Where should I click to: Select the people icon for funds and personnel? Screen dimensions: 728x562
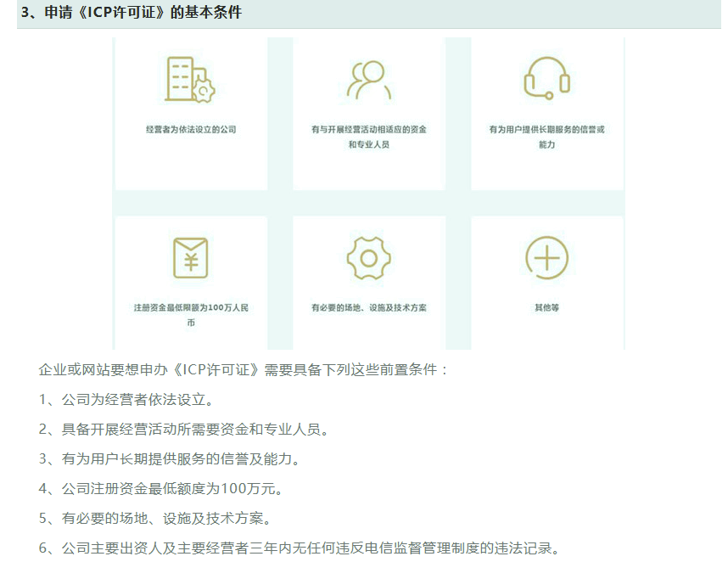[x=368, y=79]
